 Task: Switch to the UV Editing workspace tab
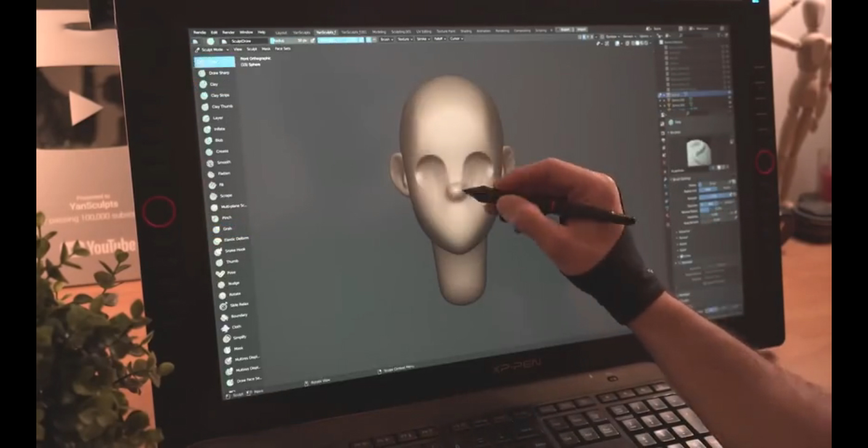pyautogui.click(x=424, y=31)
